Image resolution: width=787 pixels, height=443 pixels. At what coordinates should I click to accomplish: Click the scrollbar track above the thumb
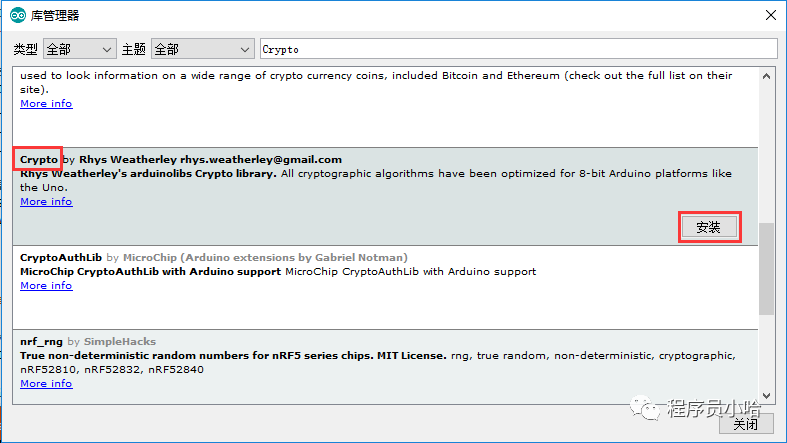pos(767,150)
